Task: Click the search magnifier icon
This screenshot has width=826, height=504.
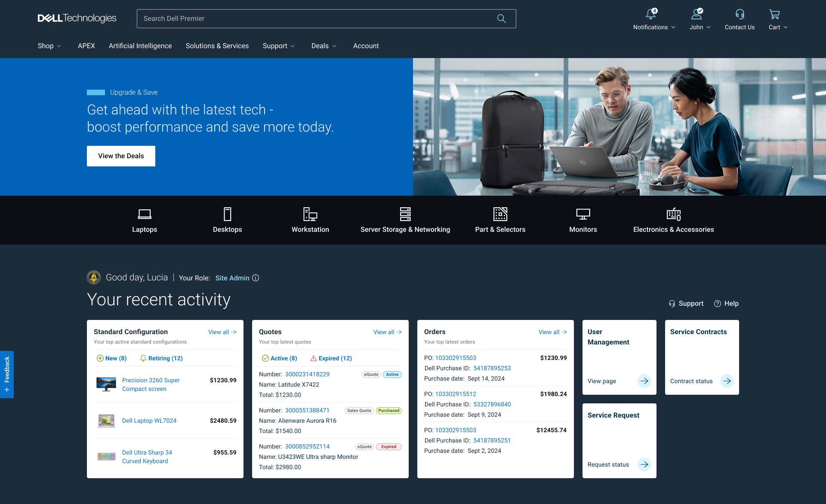Action: [x=501, y=18]
